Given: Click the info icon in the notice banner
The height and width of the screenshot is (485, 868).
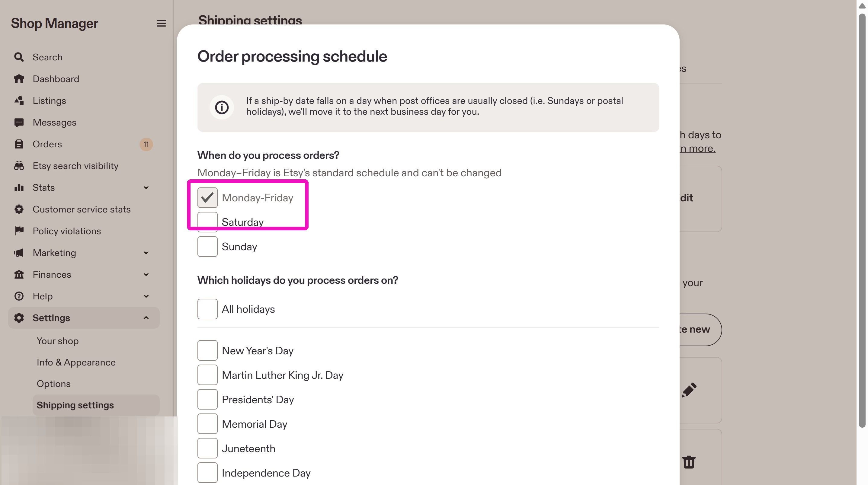Looking at the screenshot, I should (x=222, y=107).
